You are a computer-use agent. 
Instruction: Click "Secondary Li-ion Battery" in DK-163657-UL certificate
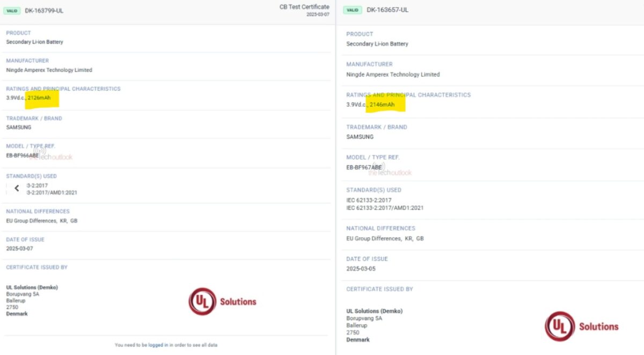point(377,44)
